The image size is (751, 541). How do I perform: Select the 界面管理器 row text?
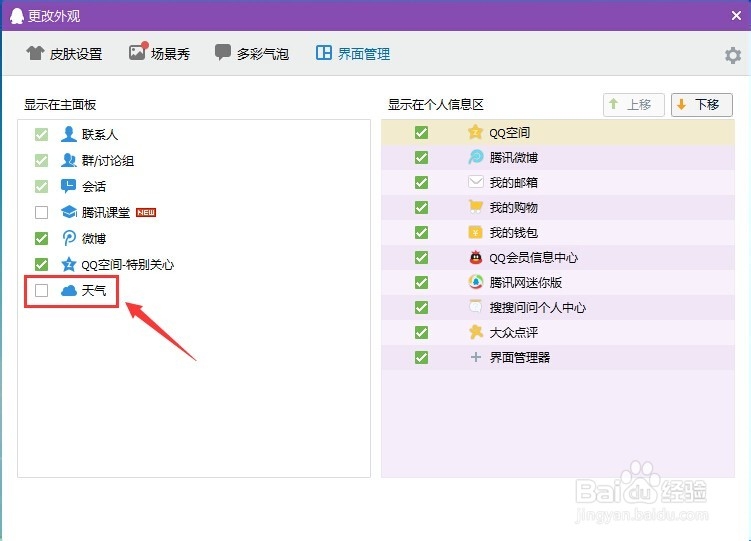520,358
